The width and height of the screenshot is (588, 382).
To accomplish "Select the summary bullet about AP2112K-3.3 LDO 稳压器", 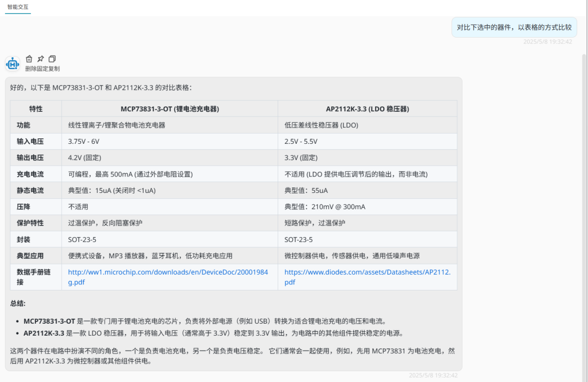I will coord(214,333).
